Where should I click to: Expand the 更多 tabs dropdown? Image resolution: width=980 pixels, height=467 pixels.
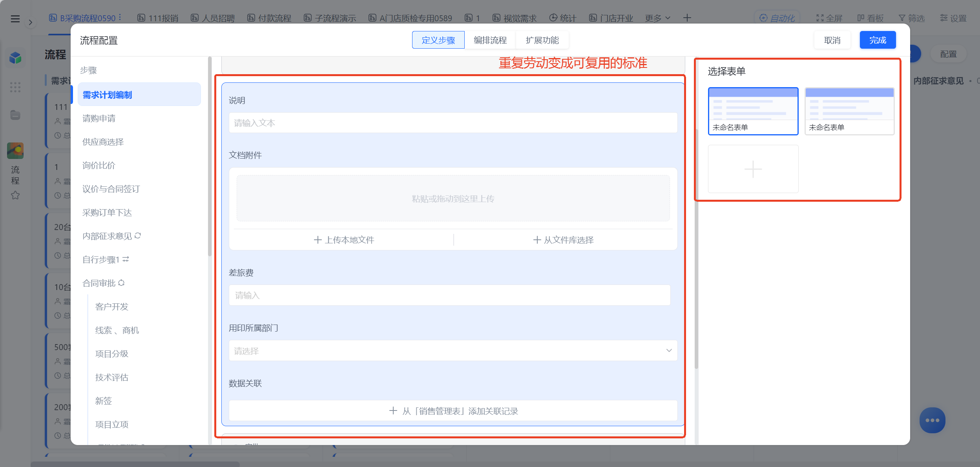coord(658,18)
